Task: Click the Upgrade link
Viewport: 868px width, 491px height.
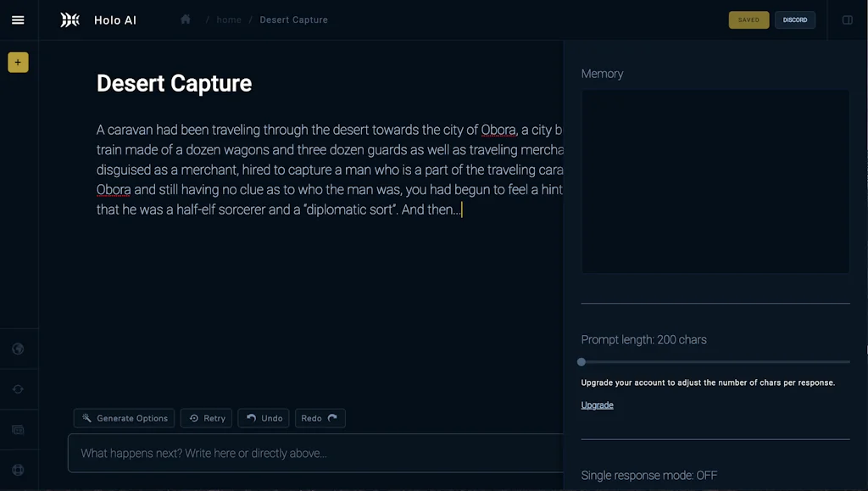Action: pyautogui.click(x=597, y=405)
